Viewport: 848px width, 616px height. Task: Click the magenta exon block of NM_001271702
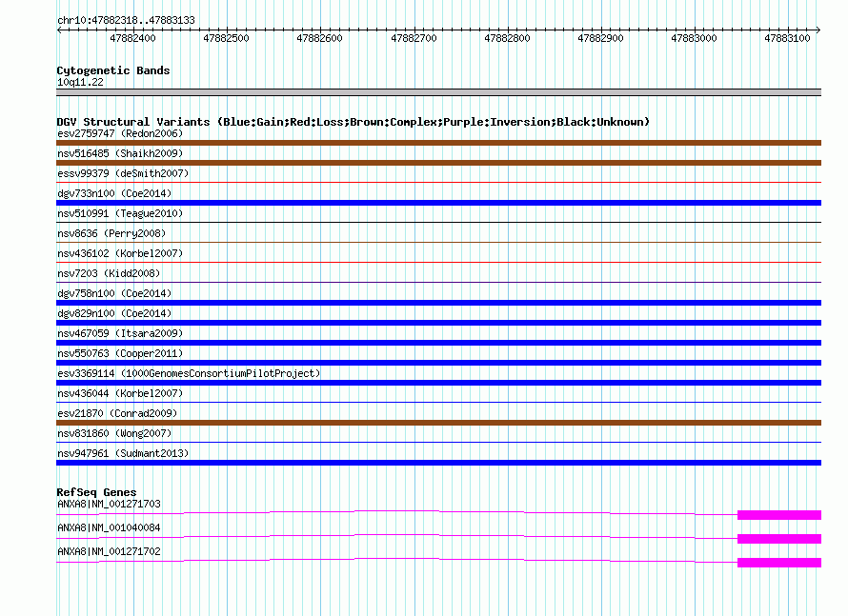[x=779, y=563]
